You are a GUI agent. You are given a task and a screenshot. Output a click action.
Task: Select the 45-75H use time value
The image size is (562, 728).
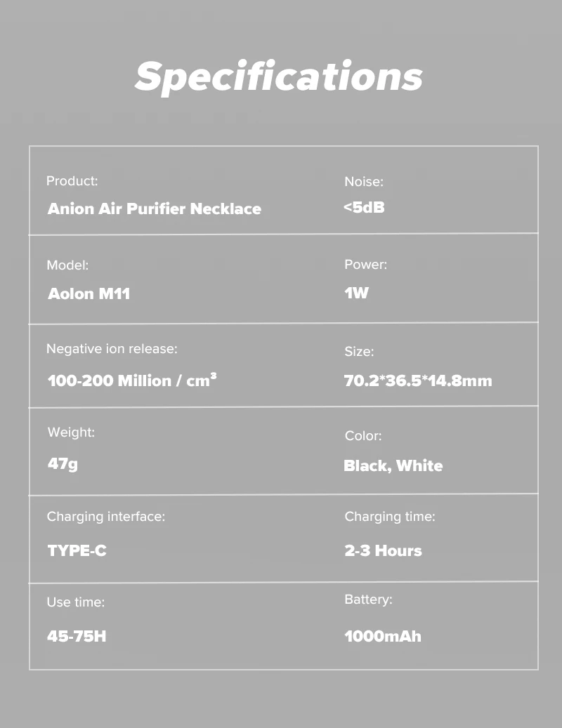coord(77,635)
